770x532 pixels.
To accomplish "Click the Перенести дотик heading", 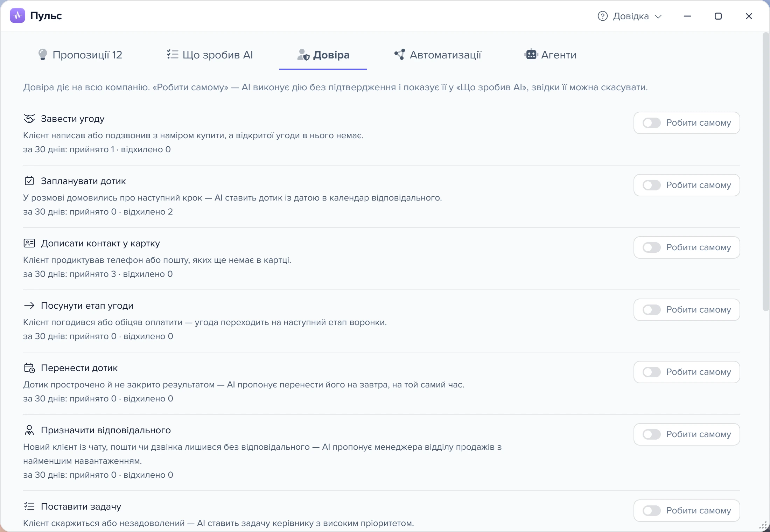I will click(79, 368).
